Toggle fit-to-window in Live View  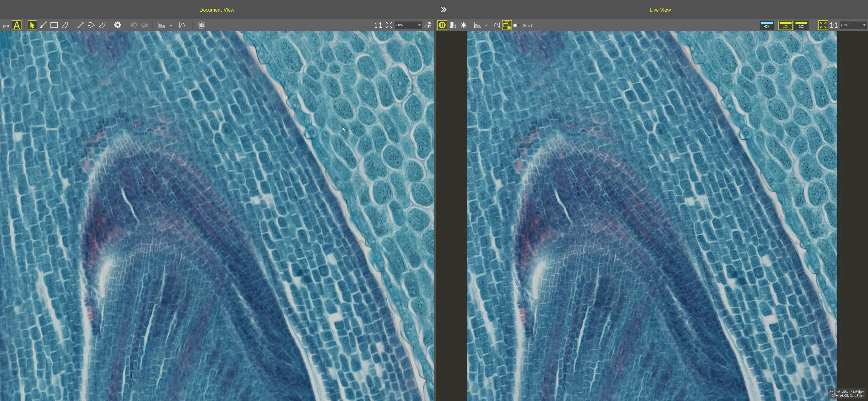823,25
